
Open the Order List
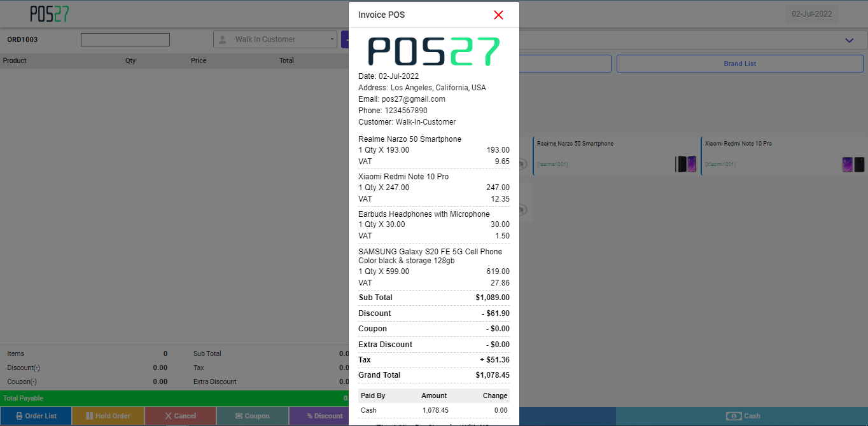point(36,416)
